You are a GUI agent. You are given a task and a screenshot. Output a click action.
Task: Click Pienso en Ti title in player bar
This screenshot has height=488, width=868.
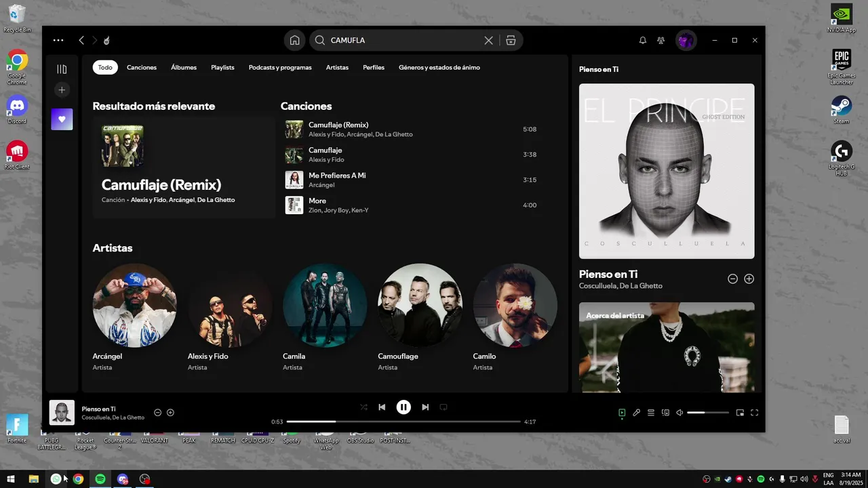coord(98,409)
